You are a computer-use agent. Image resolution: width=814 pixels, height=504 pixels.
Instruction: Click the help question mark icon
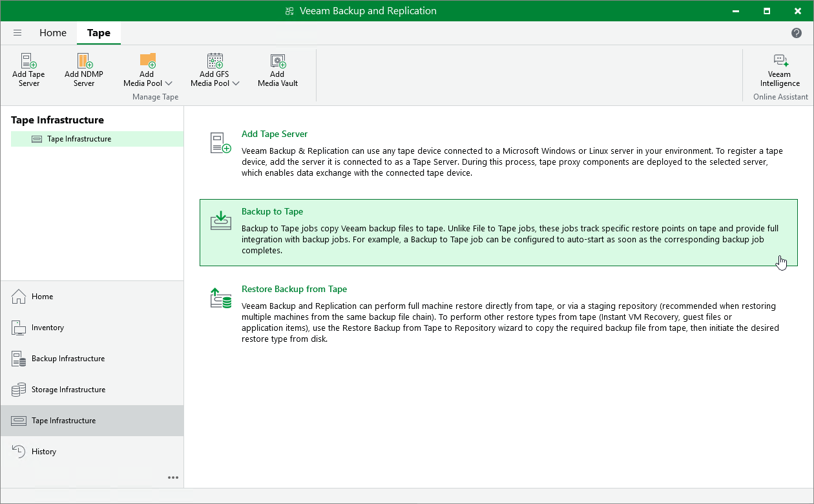coord(797,33)
